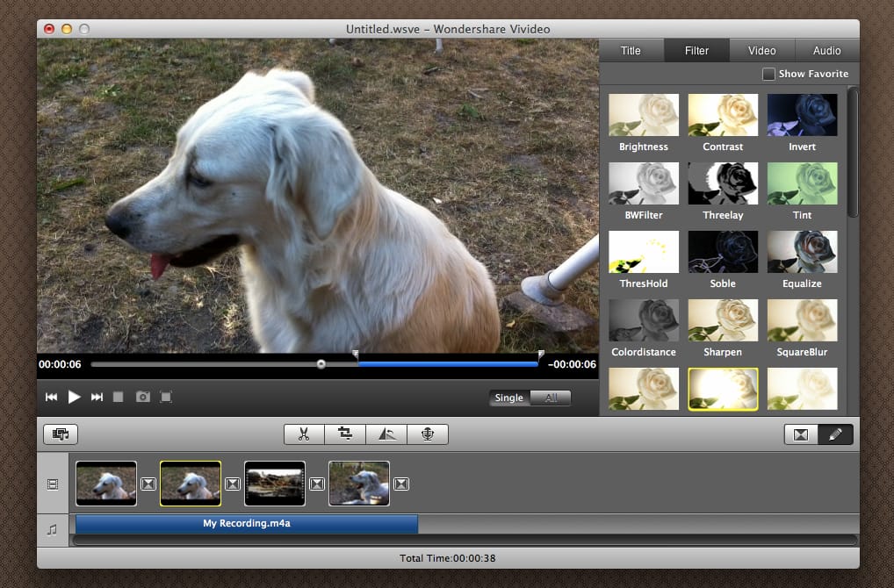Select the third timeline clip with logs
Screen dimensions: 894x588
coord(275,484)
